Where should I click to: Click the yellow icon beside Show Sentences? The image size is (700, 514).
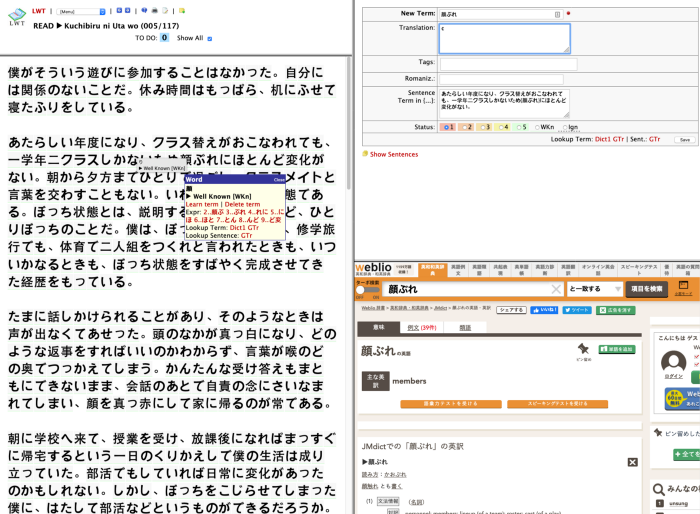point(365,154)
